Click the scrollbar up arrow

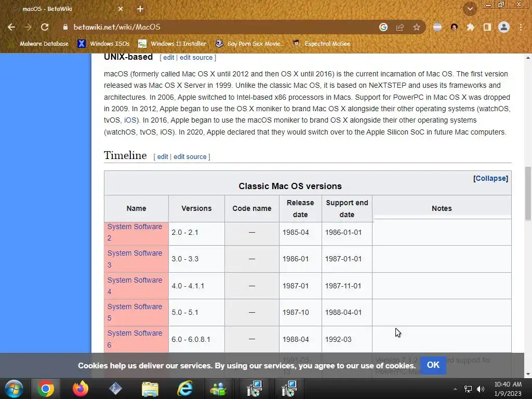528,58
